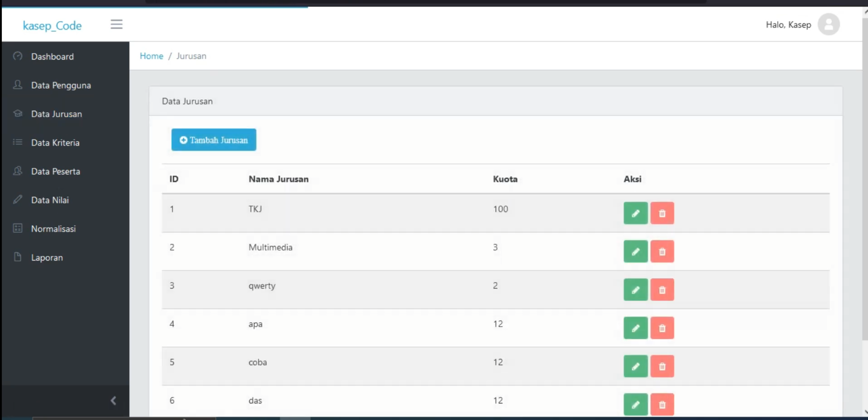The height and width of the screenshot is (420, 868).
Task: Open Data Nilai menu item
Action: 65,200
